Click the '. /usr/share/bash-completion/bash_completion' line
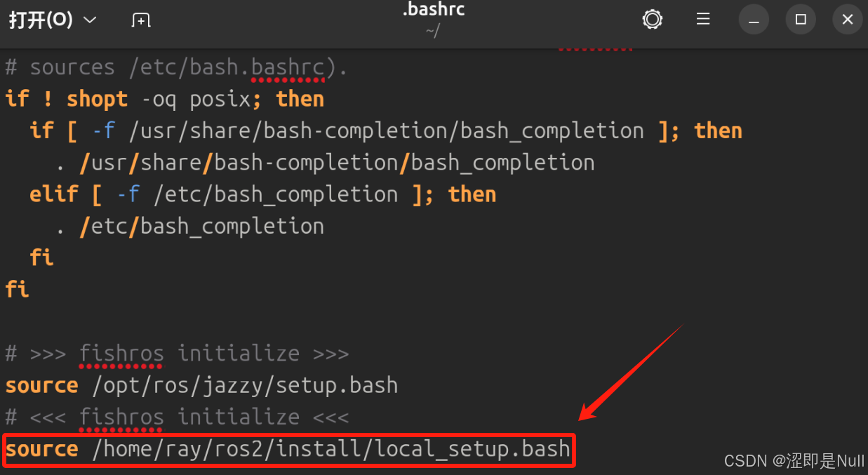Image resolution: width=868 pixels, height=475 pixels. point(325,163)
